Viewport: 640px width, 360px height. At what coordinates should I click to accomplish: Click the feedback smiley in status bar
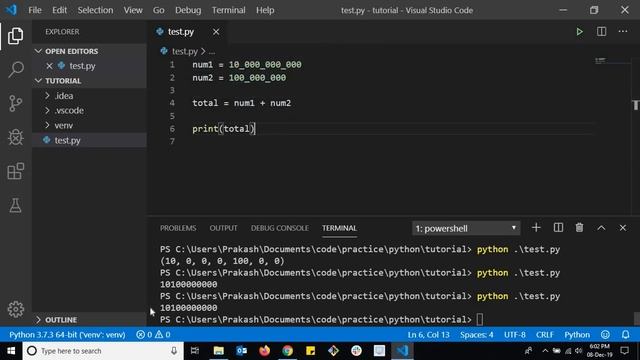[605, 335]
